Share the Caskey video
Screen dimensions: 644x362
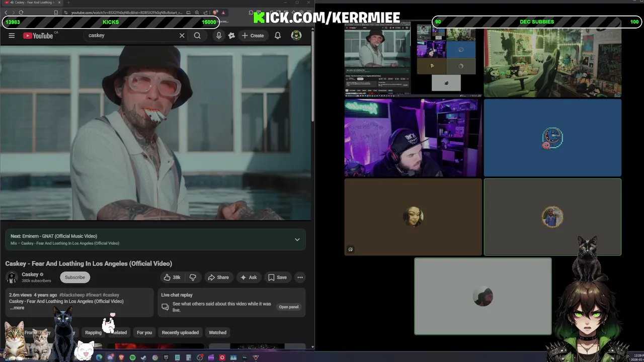pos(218,277)
